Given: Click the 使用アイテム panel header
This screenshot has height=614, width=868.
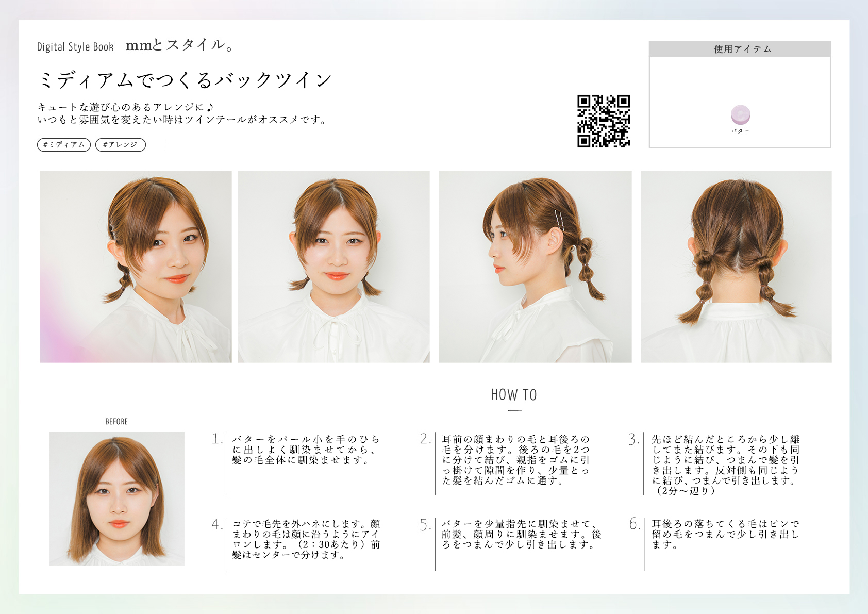Looking at the screenshot, I should tap(740, 49).
